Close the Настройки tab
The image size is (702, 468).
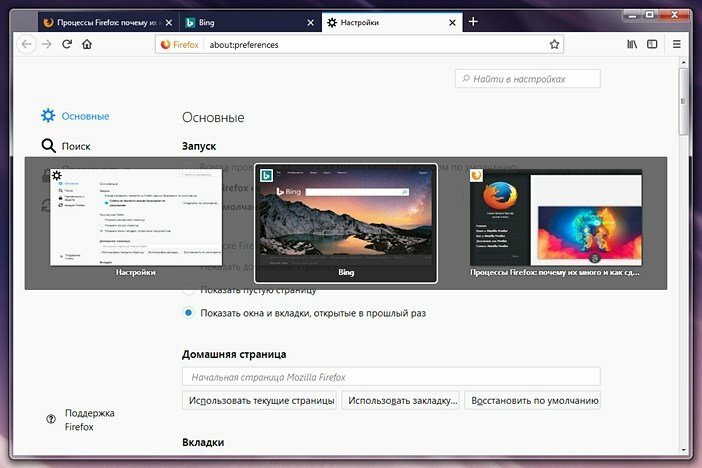pos(452,22)
